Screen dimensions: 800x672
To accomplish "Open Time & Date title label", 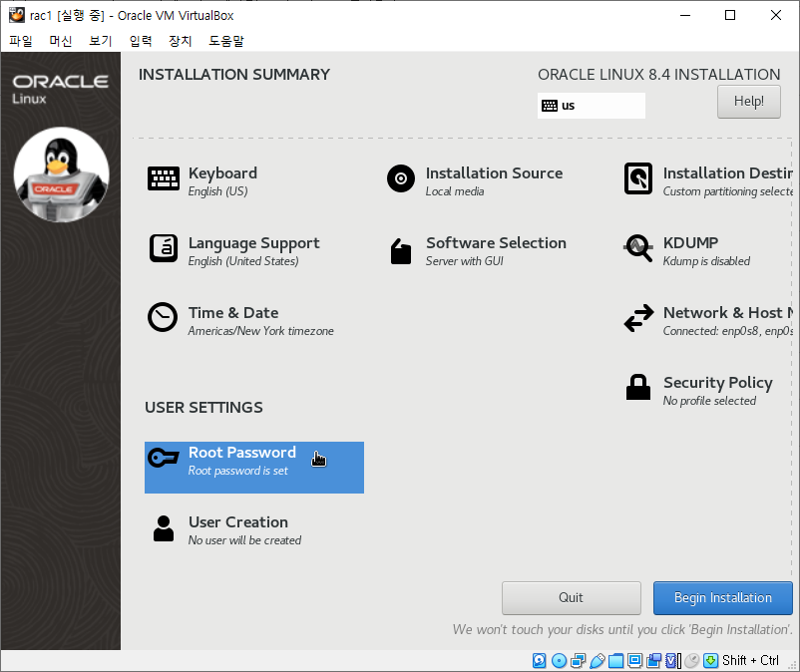I will tap(233, 312).
